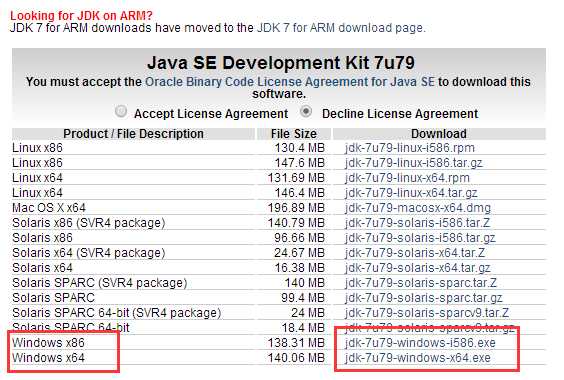Click the 130.4 MB file size
The image size is (564, 380).
click(300, 148)
